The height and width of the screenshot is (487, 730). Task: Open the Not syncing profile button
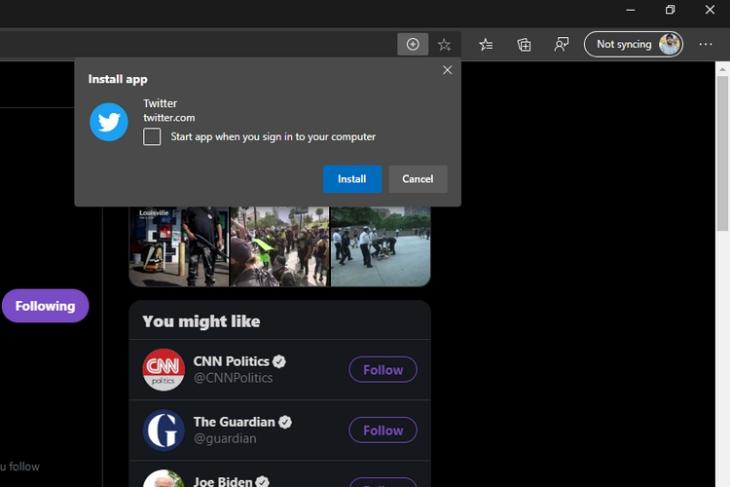coord(633,44)
